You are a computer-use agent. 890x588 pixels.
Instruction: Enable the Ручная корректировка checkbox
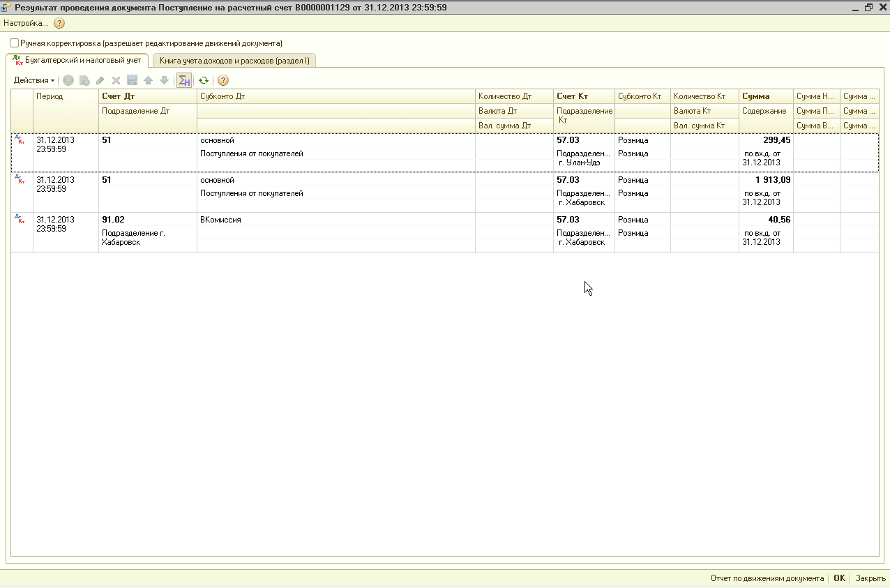tap(15, 43)
